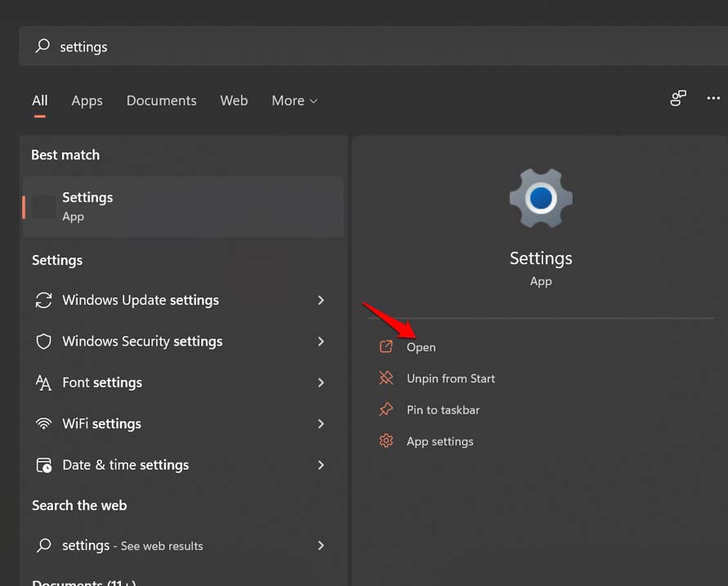728x586 pixels.
Task: Click the Date & time clock icon
Action: click(x=44, y=465)
